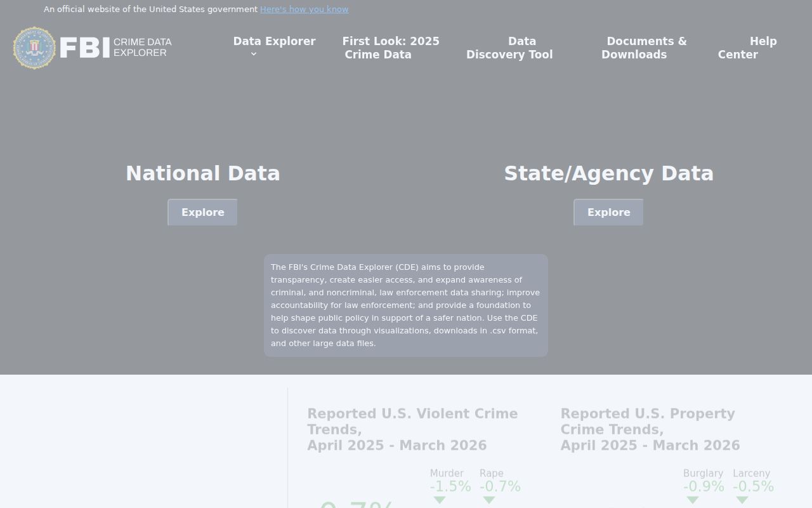Click the Violent Crime Trends heading
Image resolution: width=812 pixels, height=508 pixels.
click(x=412, y=429)
